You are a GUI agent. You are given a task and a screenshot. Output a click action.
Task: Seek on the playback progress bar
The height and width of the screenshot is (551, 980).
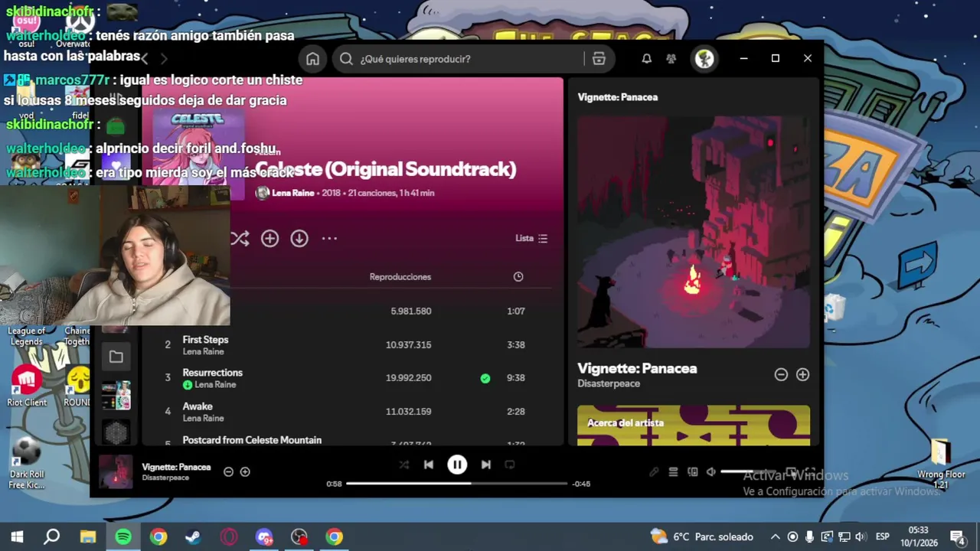tap(457, 484)
